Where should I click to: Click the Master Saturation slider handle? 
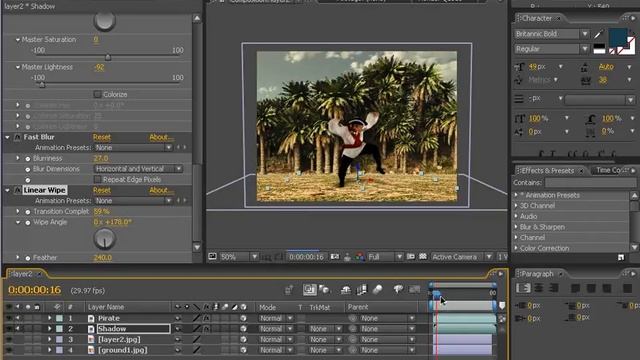[x=108, y=57]
